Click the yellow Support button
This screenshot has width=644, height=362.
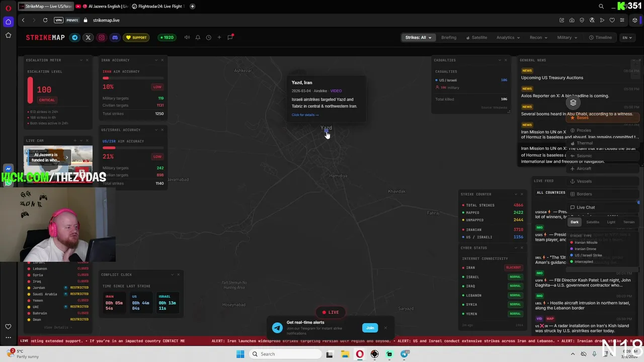tap(136, 37)
